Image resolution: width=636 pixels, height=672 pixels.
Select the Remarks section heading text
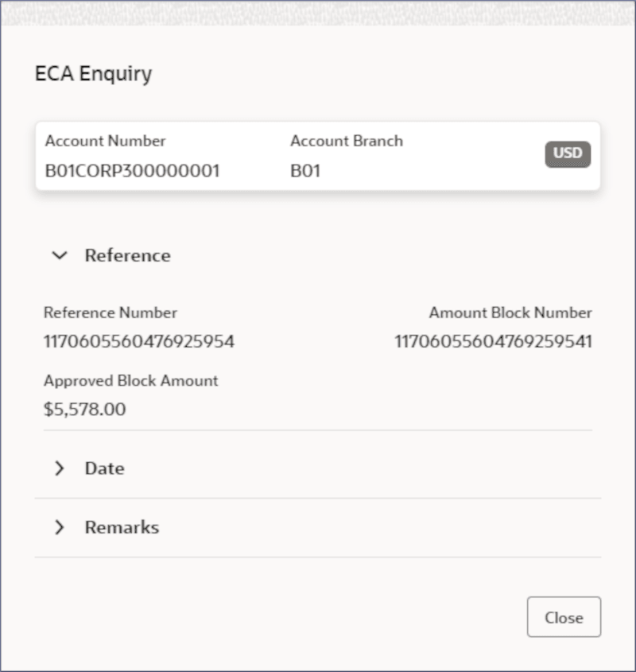pos(122,527)
